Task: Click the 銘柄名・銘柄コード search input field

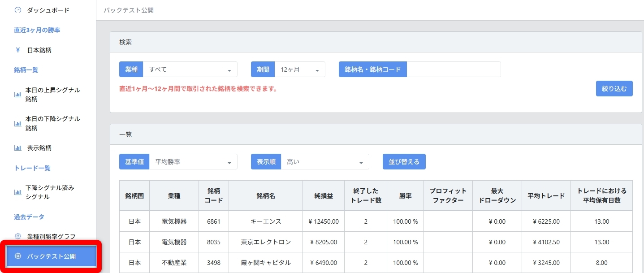Action: click(x=453, y=69)
